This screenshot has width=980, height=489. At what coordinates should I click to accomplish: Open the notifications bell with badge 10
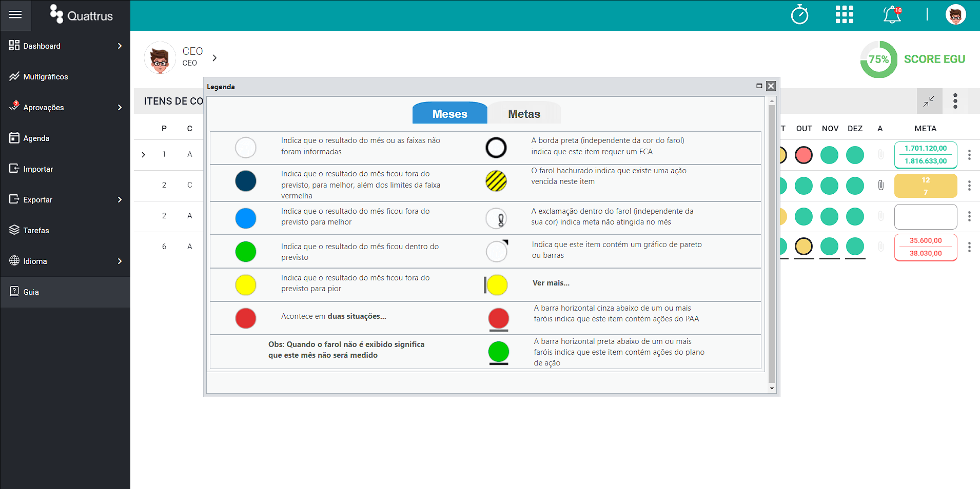pos(892,14)
